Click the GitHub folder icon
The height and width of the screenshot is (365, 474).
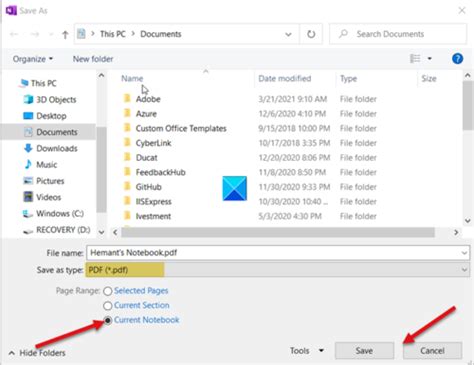coord(127,186)
